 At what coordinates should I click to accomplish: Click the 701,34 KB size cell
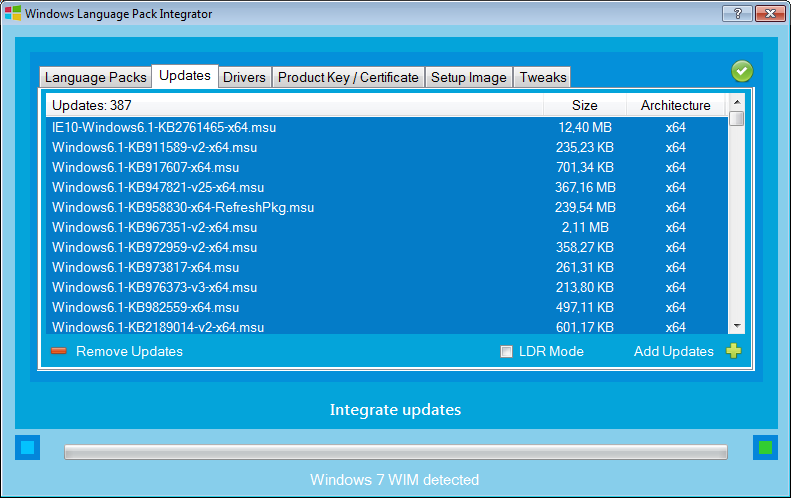pyautogui.click(x=585, y=168)
